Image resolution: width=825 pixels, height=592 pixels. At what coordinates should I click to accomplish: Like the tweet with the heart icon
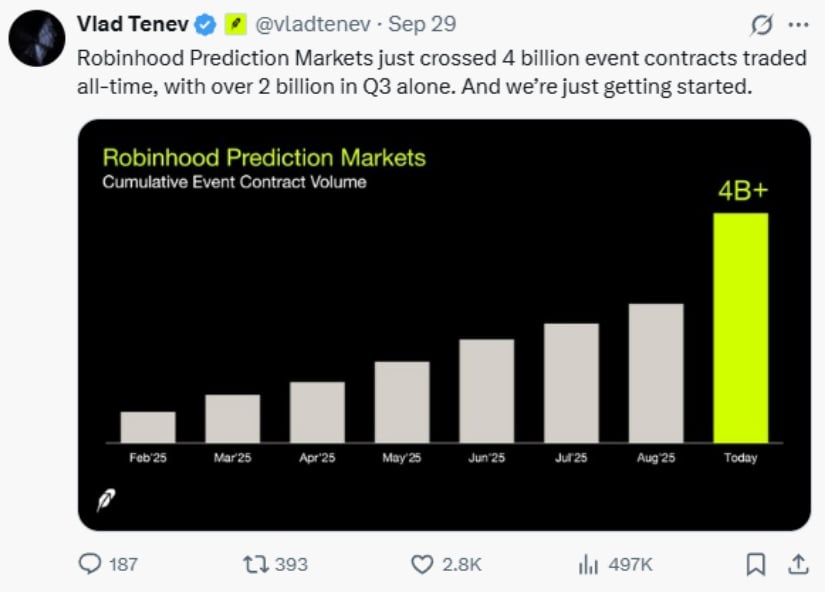(x=423, y=564)
